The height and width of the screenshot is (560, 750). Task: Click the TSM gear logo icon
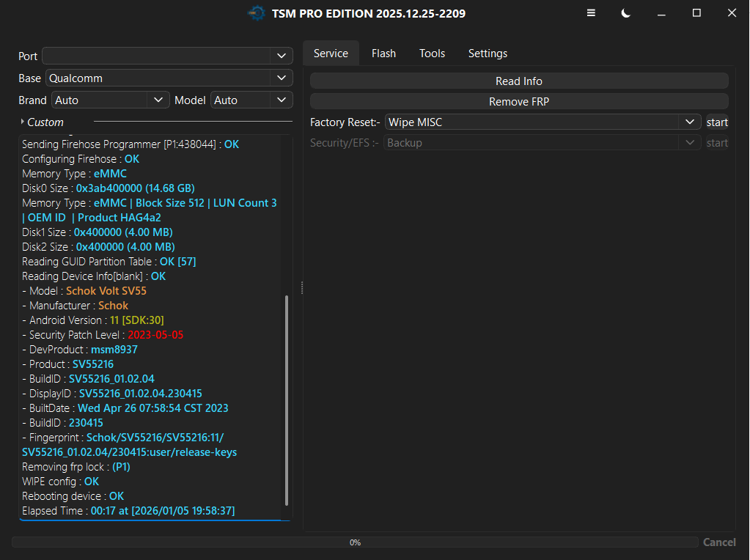click(x=256, y=13)
